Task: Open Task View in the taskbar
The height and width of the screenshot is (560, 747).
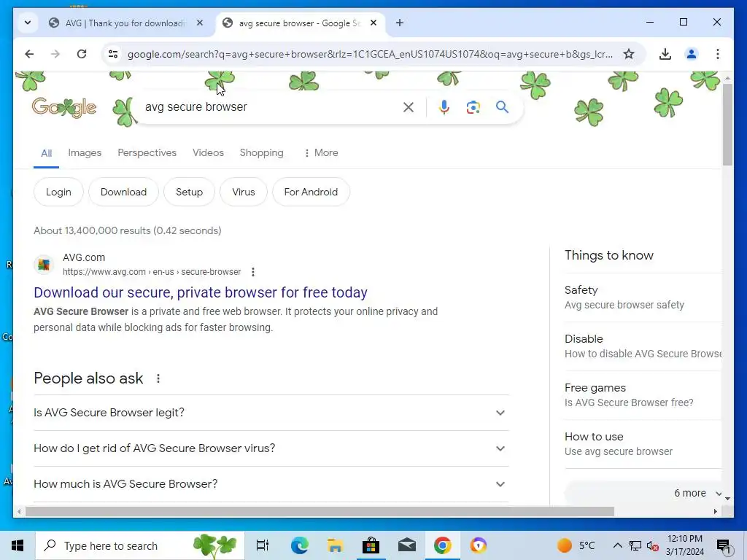Action: coord(263,545)
